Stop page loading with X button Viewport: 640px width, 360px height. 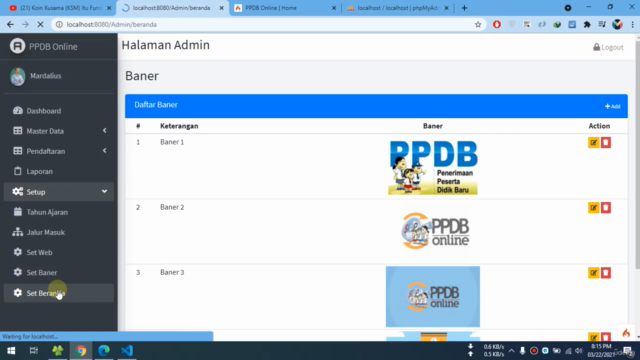[x=40, y=24]
